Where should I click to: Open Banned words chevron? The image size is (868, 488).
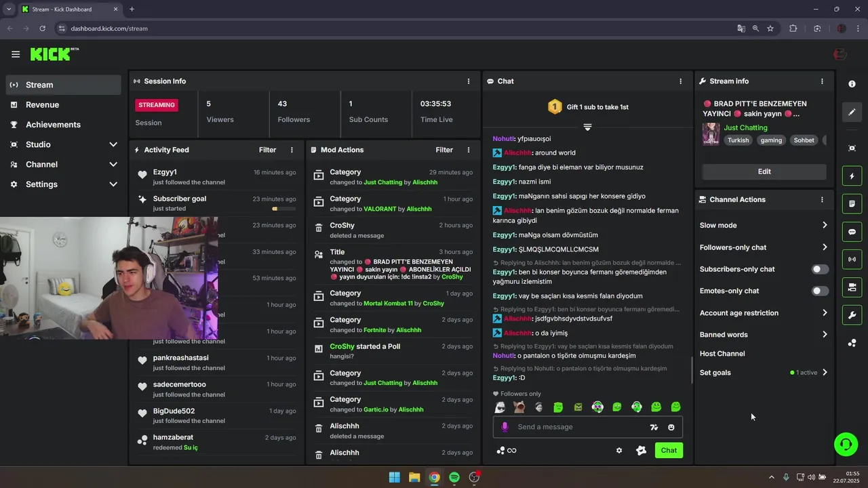[x=825, y=335]
